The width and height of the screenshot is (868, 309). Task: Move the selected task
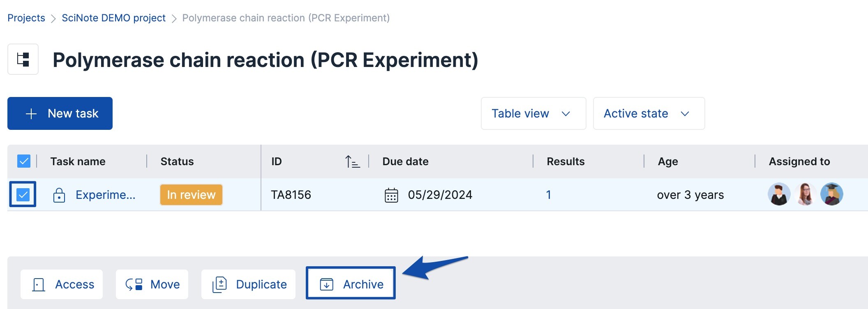pos(152,284)
